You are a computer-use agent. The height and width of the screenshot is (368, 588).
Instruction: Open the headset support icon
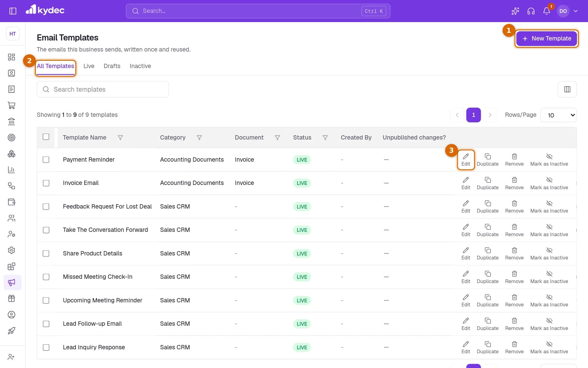pos(531,11)
